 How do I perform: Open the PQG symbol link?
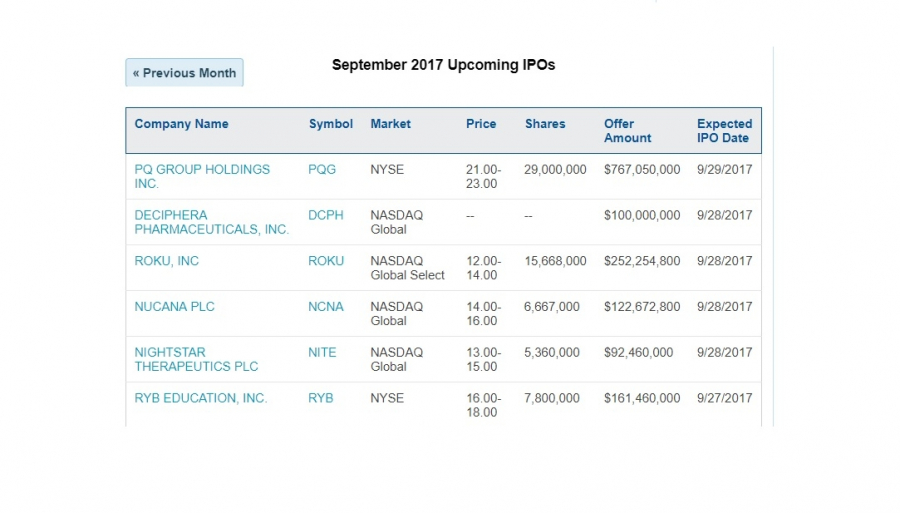tap(322, 169)
